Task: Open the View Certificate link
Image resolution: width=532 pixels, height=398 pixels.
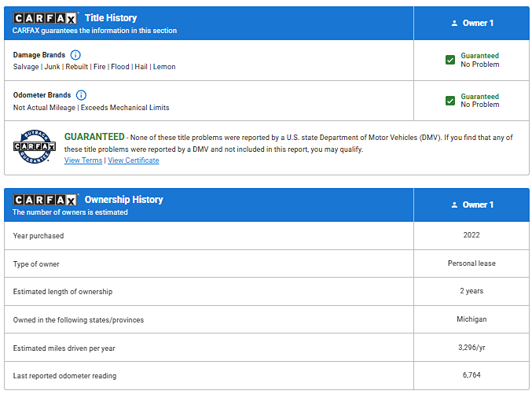Action: pos(133,160)
